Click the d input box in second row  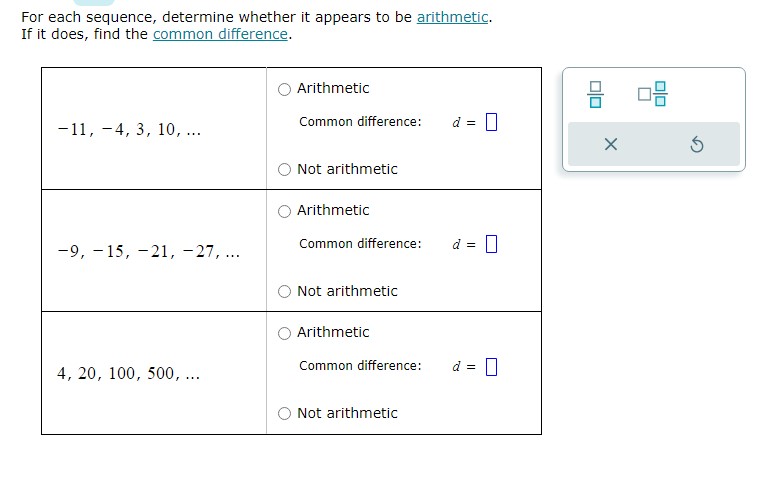pyautogui.click(x=491, y=244)
